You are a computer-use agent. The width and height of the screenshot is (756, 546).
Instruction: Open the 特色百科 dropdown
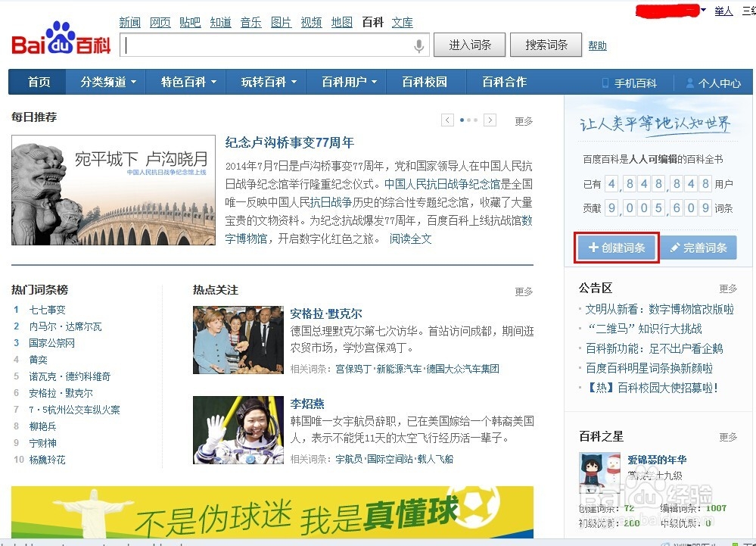pyautogui.click(x=185, y=82)
